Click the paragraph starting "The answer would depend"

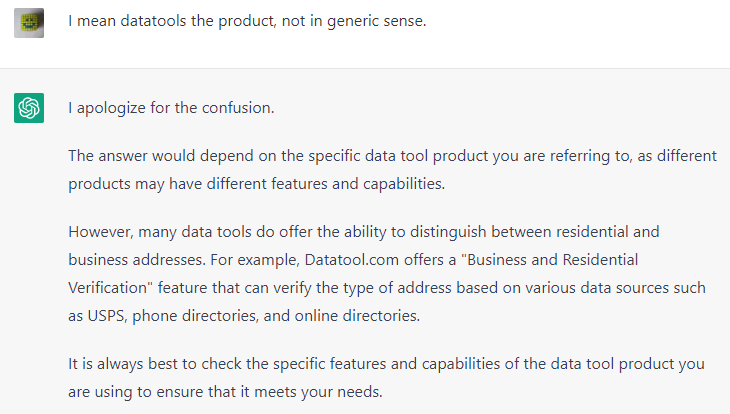(x=390, y=170)
